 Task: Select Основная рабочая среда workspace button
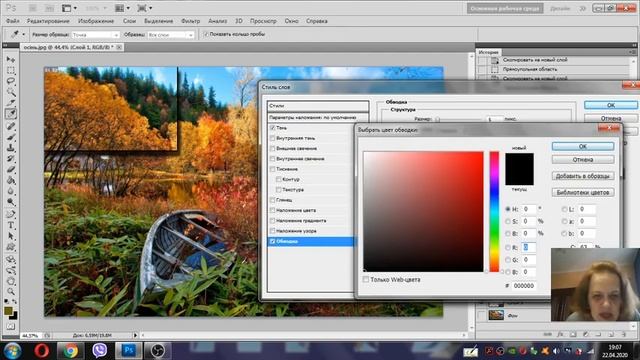tap(505, 9)
